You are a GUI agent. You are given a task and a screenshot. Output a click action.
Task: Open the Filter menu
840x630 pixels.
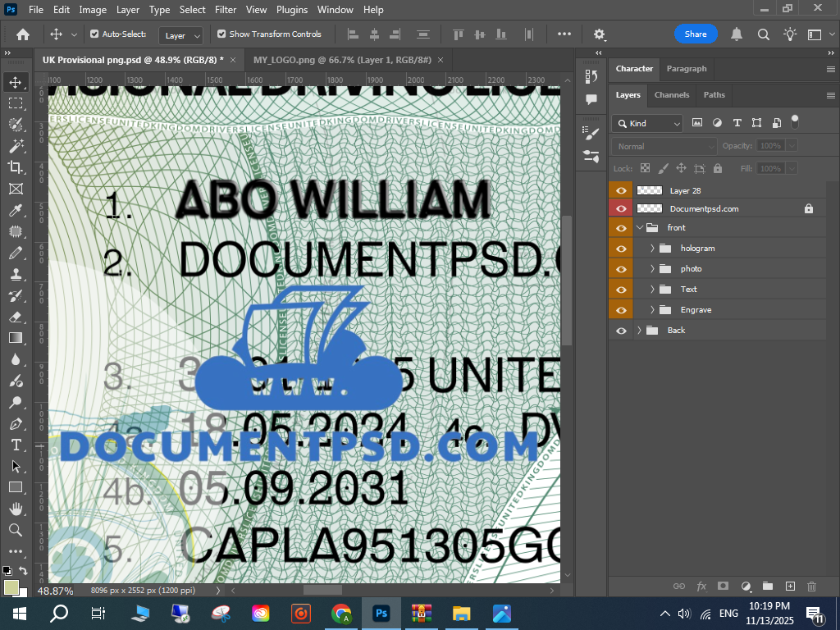pos(225,10)
